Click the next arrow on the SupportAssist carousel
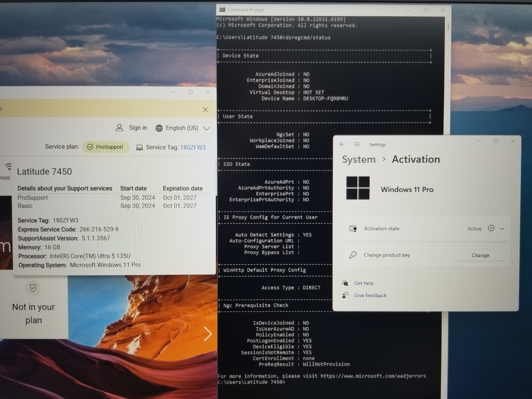 point(208,333)
